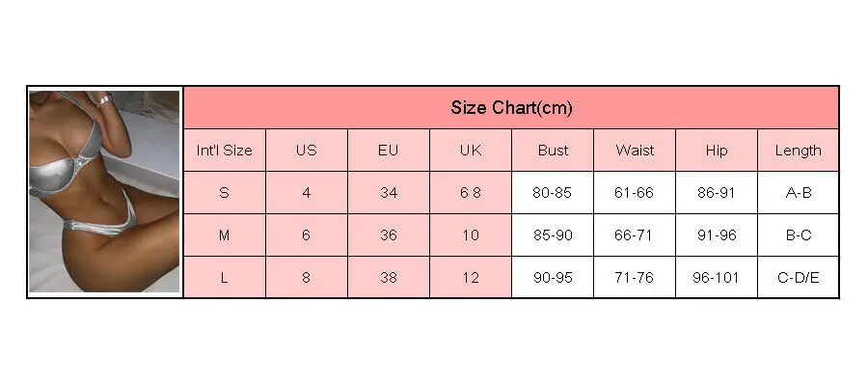Screen dimensions: 868x386
Task: Click the Length column header
Action: coord(799,150)
